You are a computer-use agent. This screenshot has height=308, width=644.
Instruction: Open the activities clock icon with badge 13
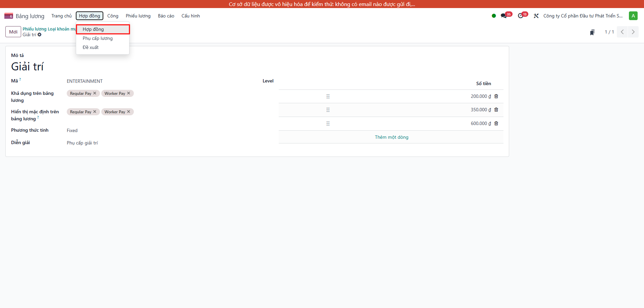521,16
